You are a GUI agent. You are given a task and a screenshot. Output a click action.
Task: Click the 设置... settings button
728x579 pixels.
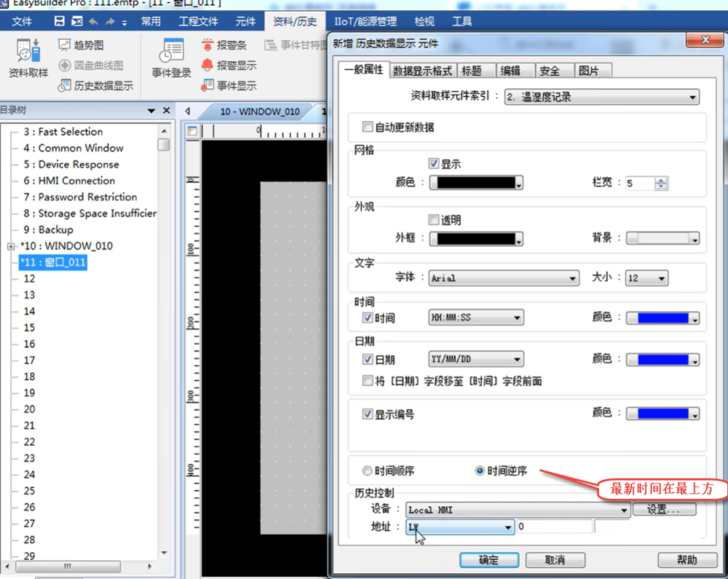tap(664, 510)
